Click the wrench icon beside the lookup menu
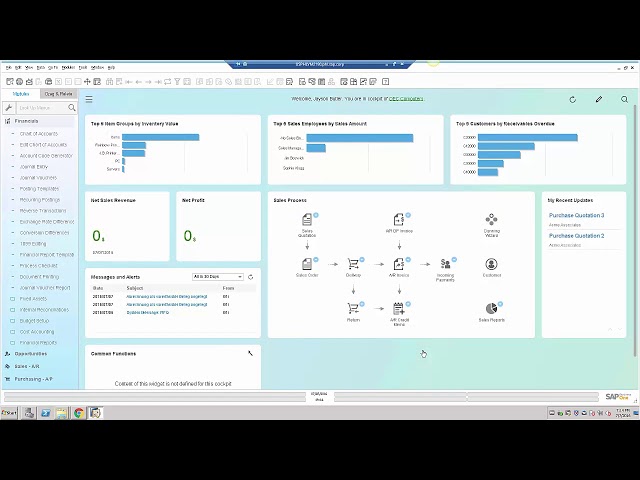Viewport: 640px width, 480px height. click(9, 108)
